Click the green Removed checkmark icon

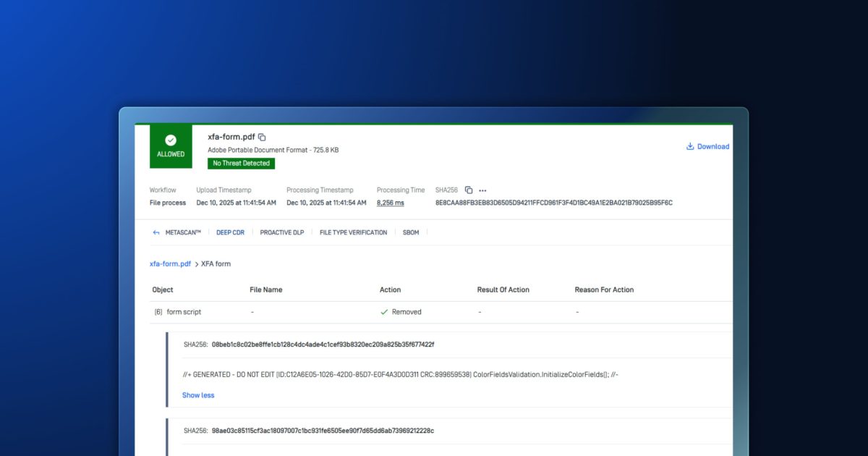(384, 312)
